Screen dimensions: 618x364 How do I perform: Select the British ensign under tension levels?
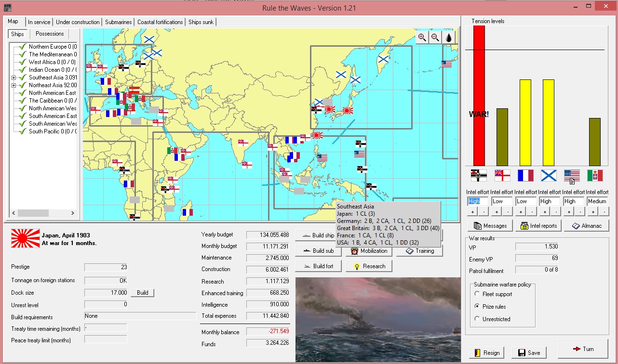pyautogui.click(x=502, y=176)
